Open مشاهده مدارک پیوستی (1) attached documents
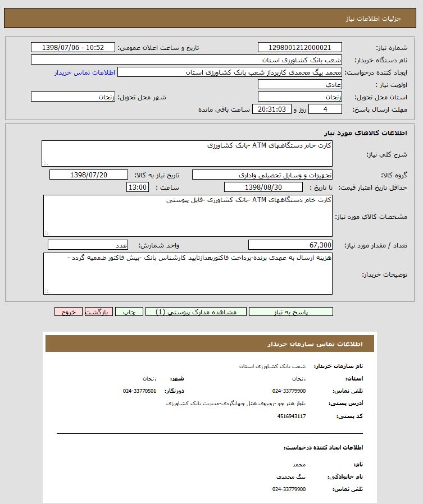Screen dimensions: 423x504 [x=195, y=312]
